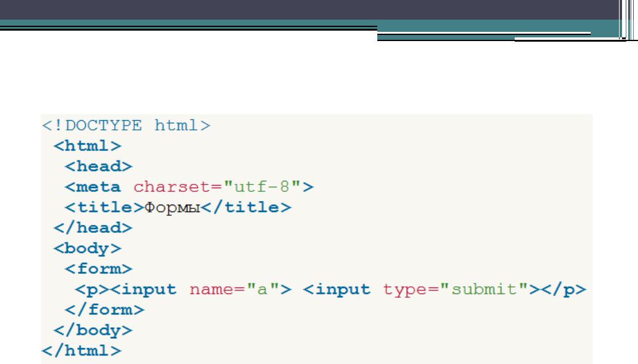This screenshot has height=364, width=638.
Task: Click the closing </html> tag
Action: click(82, 351)
